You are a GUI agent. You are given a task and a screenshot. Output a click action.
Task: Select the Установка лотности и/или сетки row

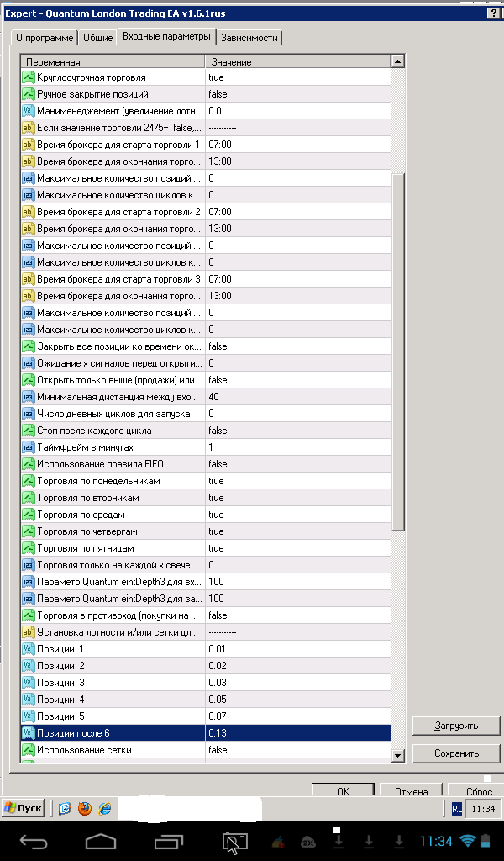[206, 632]
